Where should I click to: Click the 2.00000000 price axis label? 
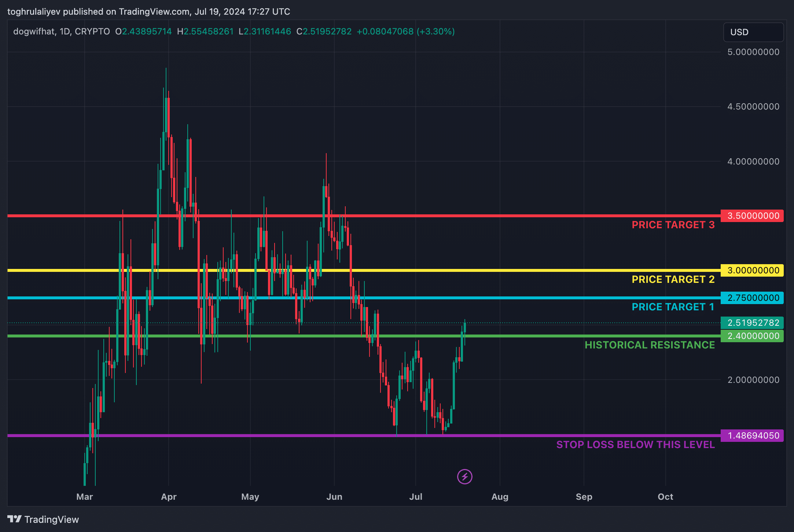(753, 380)
